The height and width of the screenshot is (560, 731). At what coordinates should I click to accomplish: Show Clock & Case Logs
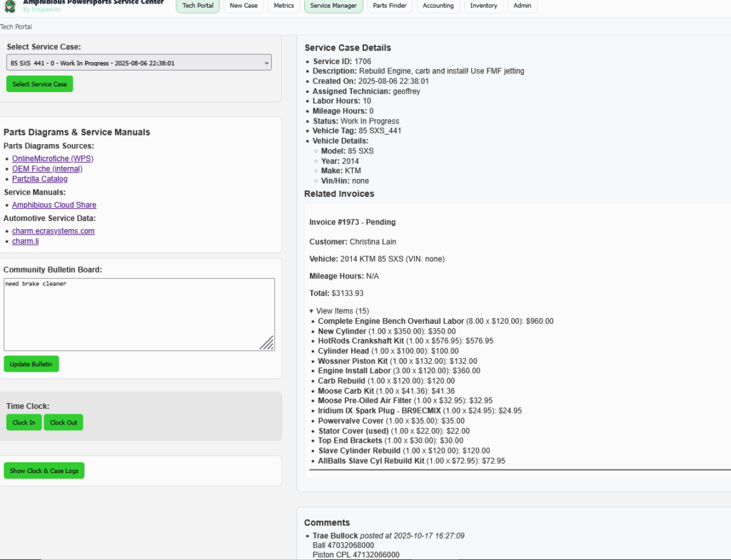click(x=44, y=471)
